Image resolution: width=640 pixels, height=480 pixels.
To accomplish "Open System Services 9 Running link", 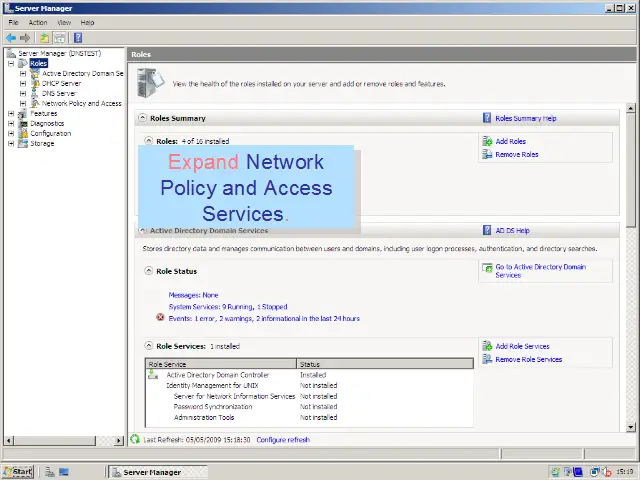I will 228,307.
